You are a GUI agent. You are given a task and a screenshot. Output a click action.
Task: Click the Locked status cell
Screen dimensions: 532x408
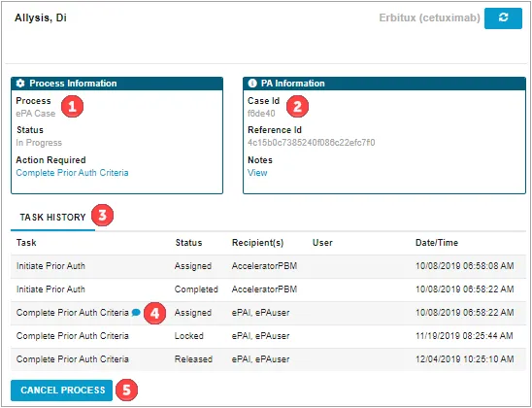pos(189,336)
